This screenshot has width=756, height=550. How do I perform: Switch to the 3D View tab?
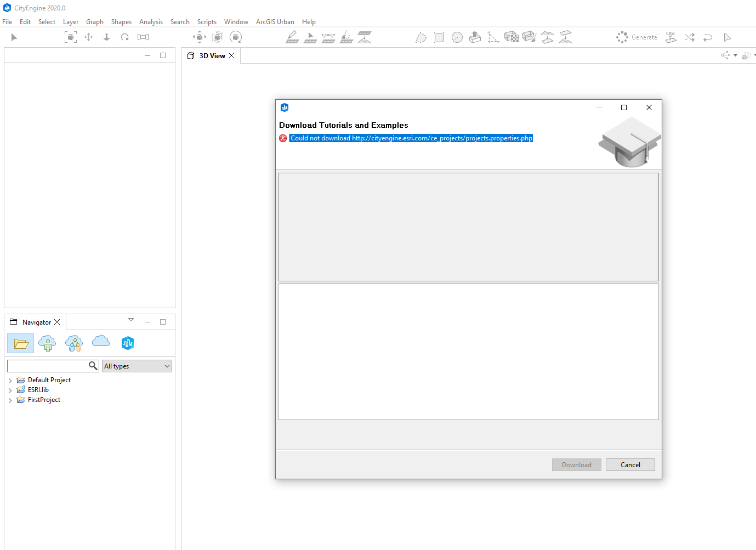[x=212, y=56]
